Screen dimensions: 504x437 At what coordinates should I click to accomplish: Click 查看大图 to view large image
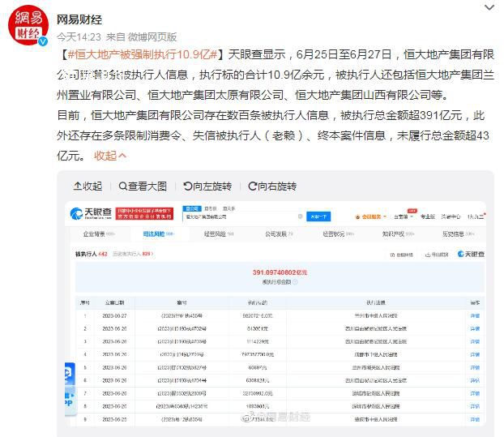click(x=143, y=186)
